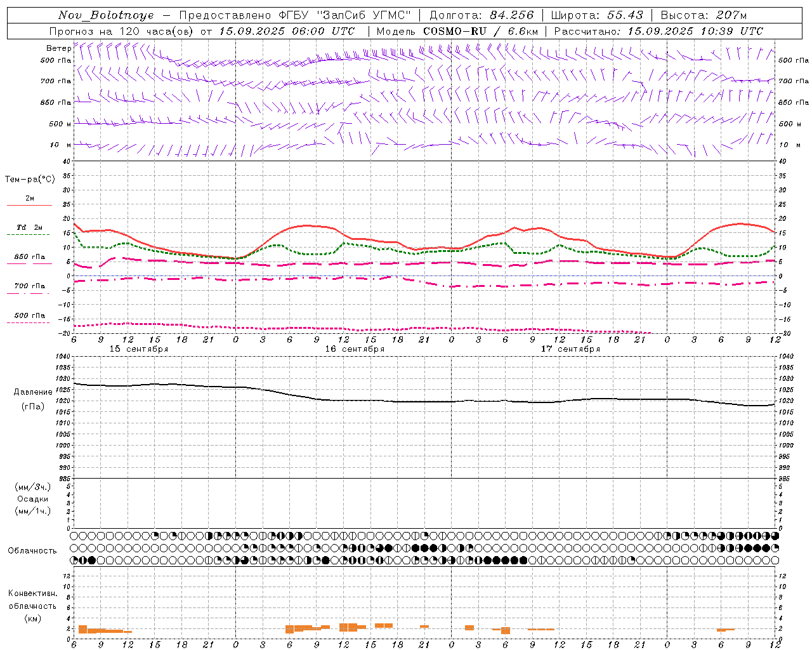
Task: Click the 'Рассчитано: 15.09.2025 10:39 UTC' timestamp
Action: coord(658,31)
